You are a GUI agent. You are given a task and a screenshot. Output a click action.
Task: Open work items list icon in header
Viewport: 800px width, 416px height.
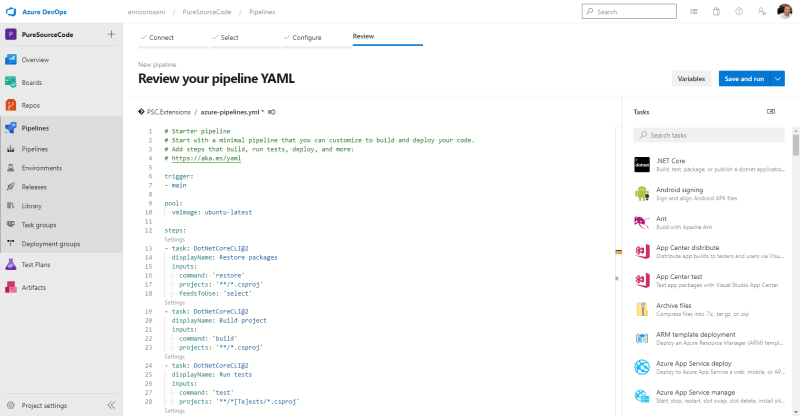(x=694, y=11)
